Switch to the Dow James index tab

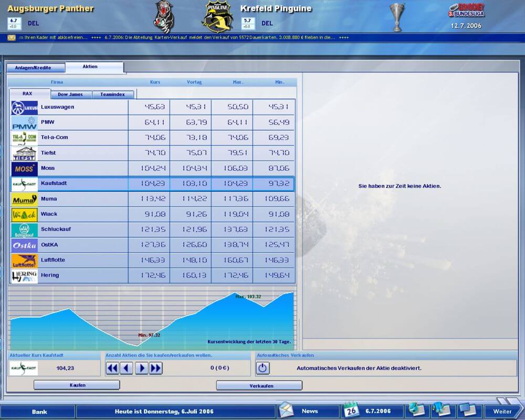tap(71, 94)
